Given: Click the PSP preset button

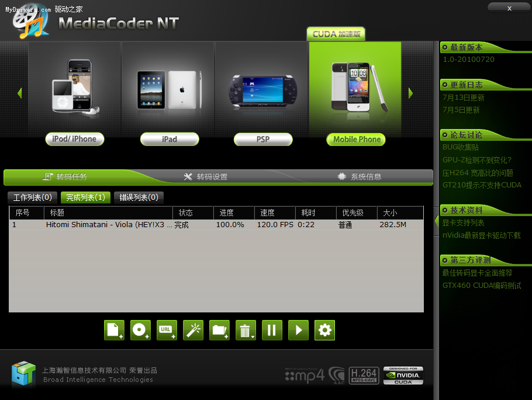Looking at the screenshot, I should coord(263,139).
